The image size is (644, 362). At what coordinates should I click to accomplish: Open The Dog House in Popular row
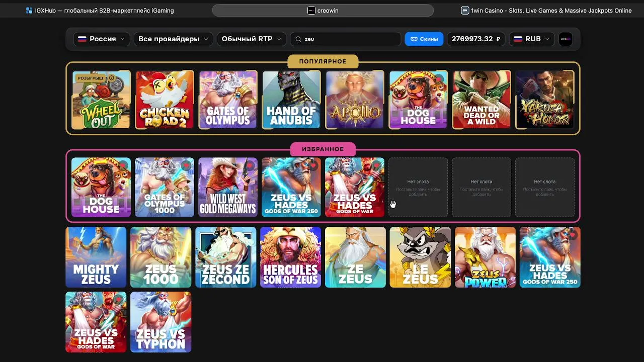[x=418, y=100]
